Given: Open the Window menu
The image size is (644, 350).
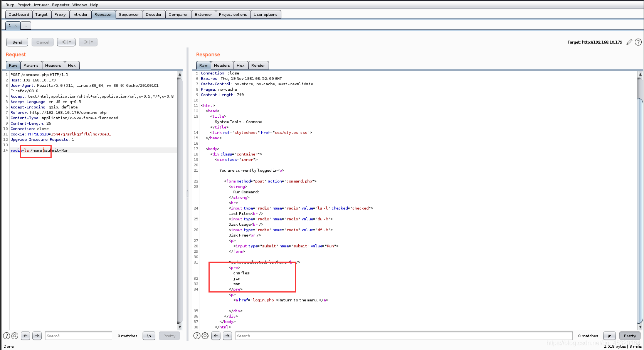Looking at the screenshot, I should coord(79,5).
